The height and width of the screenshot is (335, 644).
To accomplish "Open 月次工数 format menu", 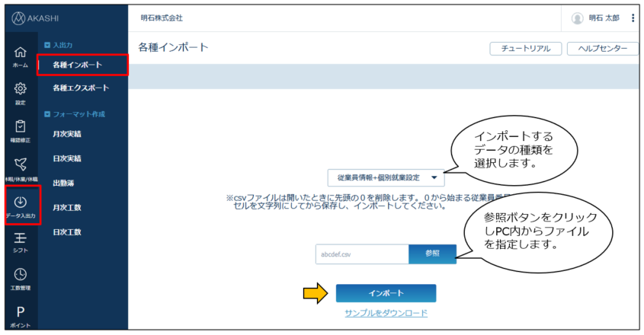I will [x=67, y=208].
